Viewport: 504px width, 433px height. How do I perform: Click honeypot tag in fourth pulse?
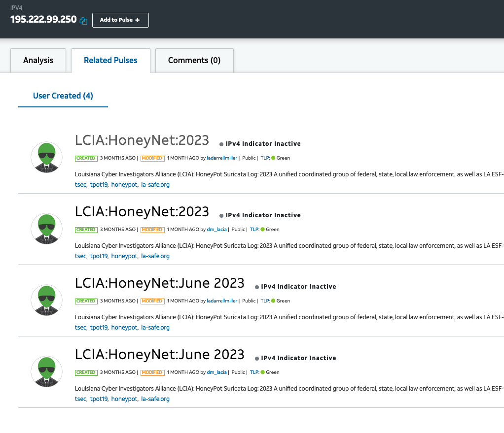pos(124,399)
